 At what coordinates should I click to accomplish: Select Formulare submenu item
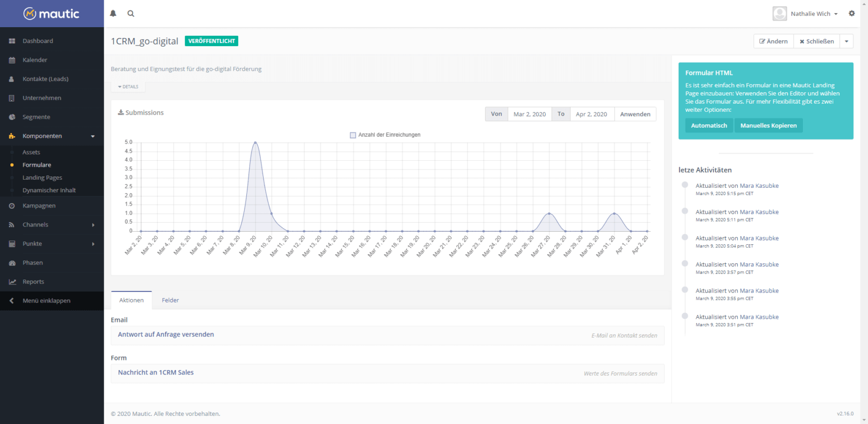tap(37, 164)
